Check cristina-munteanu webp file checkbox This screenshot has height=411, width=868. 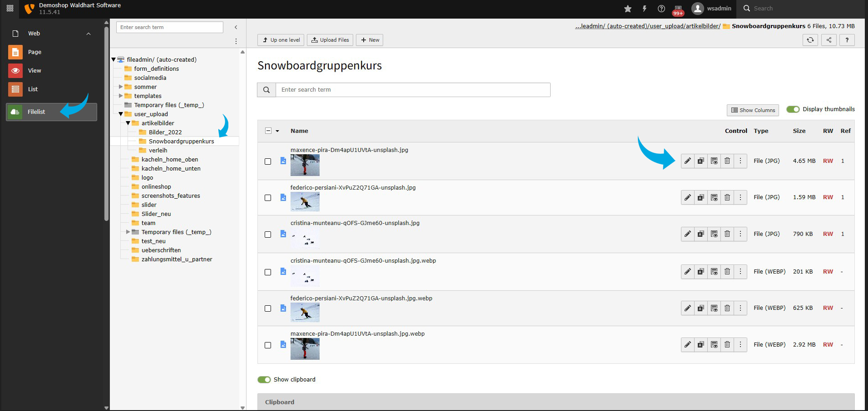point(268,272)
